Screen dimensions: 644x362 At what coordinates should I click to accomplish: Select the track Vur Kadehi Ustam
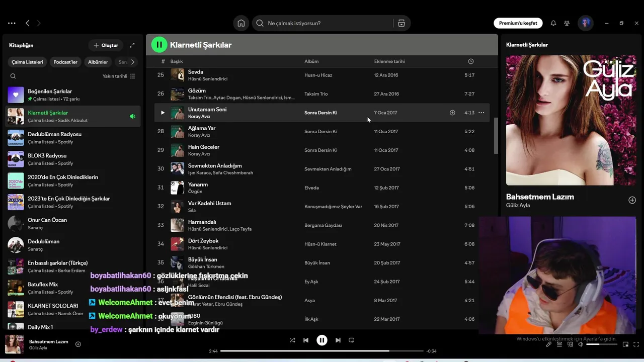[322, 206]
